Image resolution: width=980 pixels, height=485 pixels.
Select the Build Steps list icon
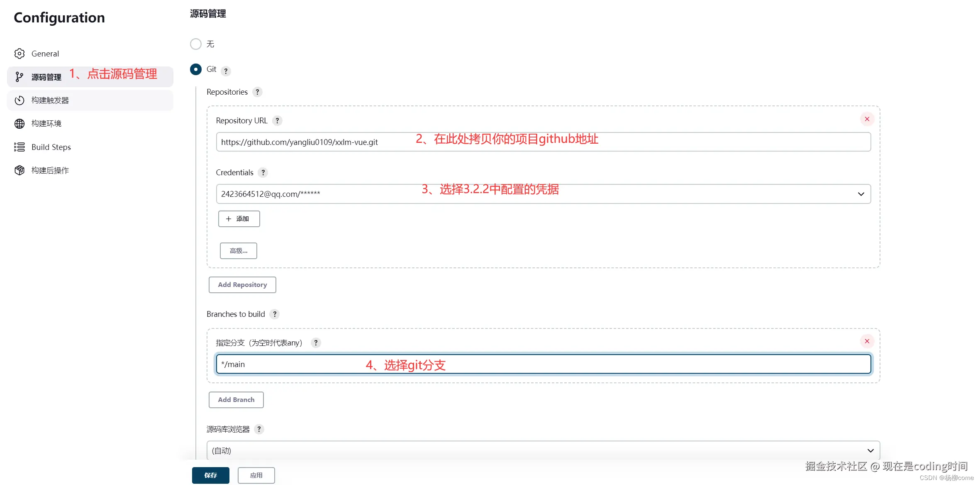[19, 147]
